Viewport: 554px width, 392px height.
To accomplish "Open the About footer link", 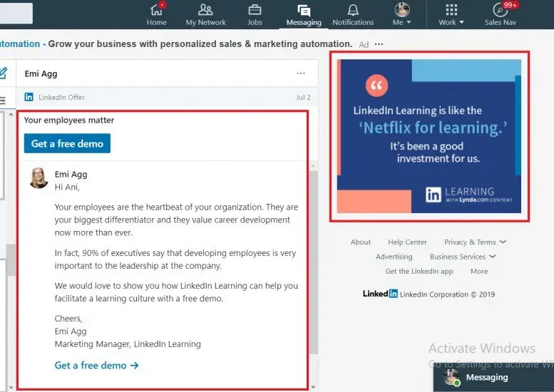I will (360, 242).
